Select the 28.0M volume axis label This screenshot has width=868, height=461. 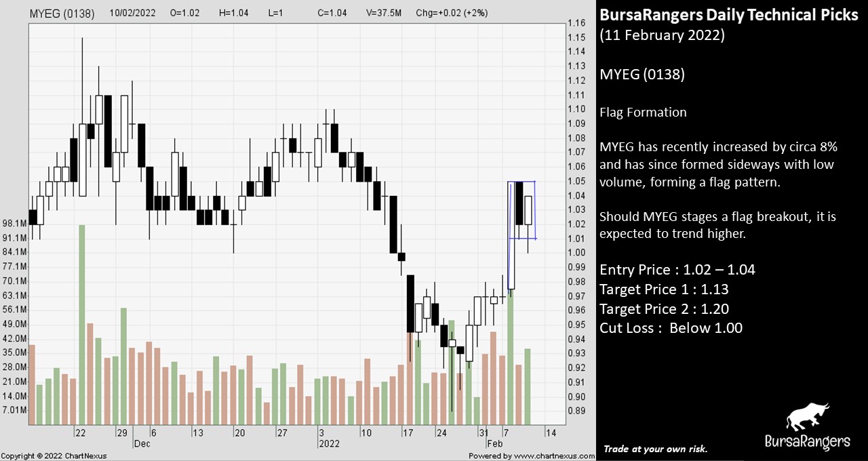pos(14,367)
